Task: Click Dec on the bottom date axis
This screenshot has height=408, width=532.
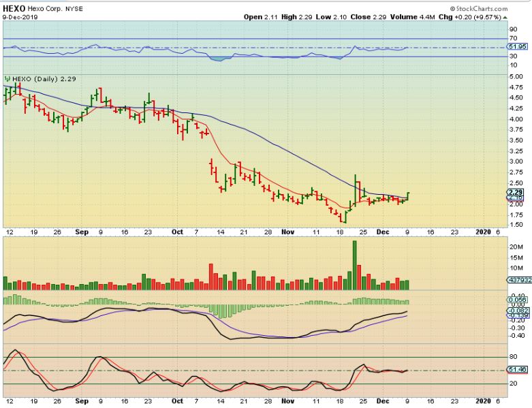Action: pos(383,401)
